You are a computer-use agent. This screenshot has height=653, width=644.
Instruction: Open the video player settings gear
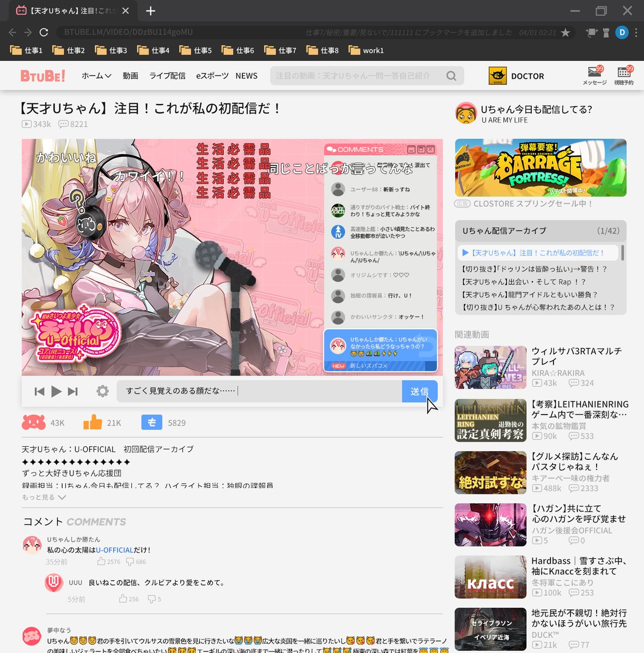click(x=102, y=391)
